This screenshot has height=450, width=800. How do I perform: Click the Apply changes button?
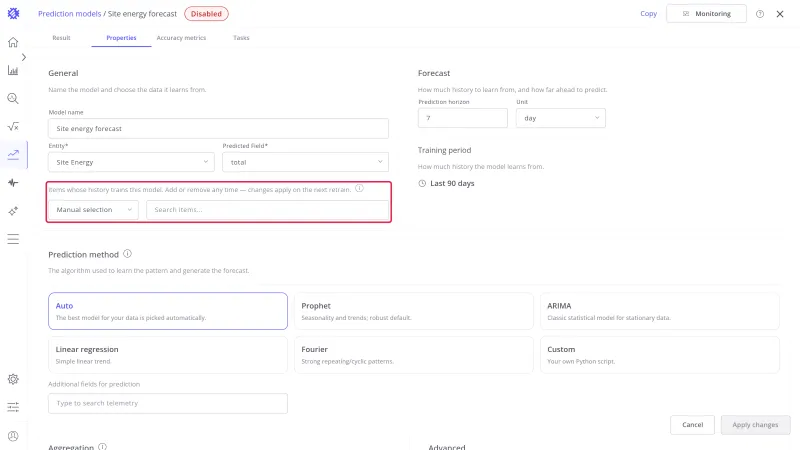pyautogui.click(x=756, y=424)
